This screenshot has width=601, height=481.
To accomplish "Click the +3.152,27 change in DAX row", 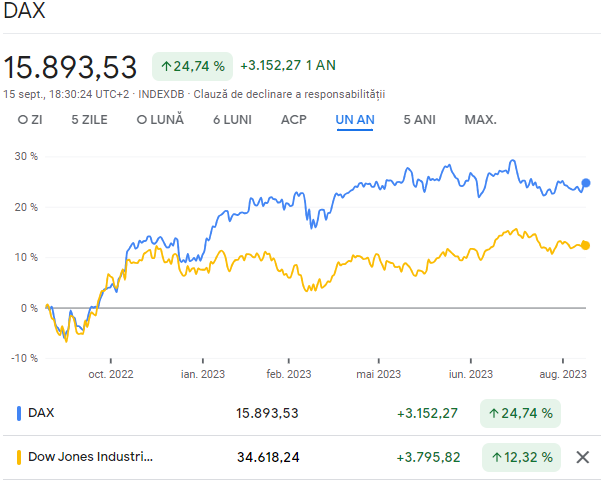I will [x=427, y=413].
